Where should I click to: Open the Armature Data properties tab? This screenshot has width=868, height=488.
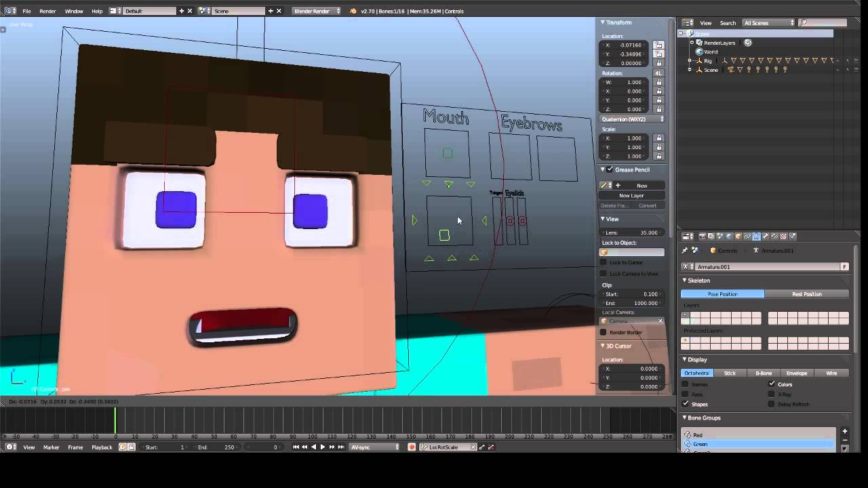(756, 237)
